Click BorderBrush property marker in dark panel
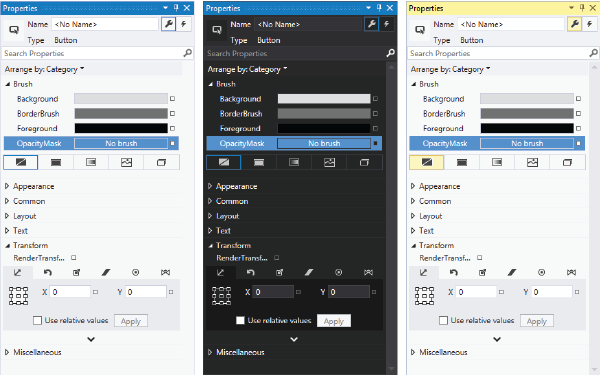 point(375,114)
